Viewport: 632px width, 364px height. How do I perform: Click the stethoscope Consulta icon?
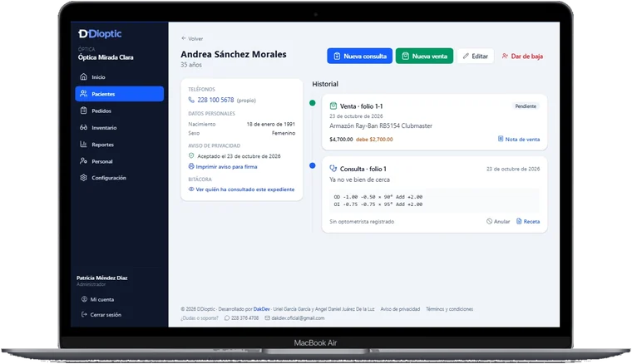[x=333, y=169]
